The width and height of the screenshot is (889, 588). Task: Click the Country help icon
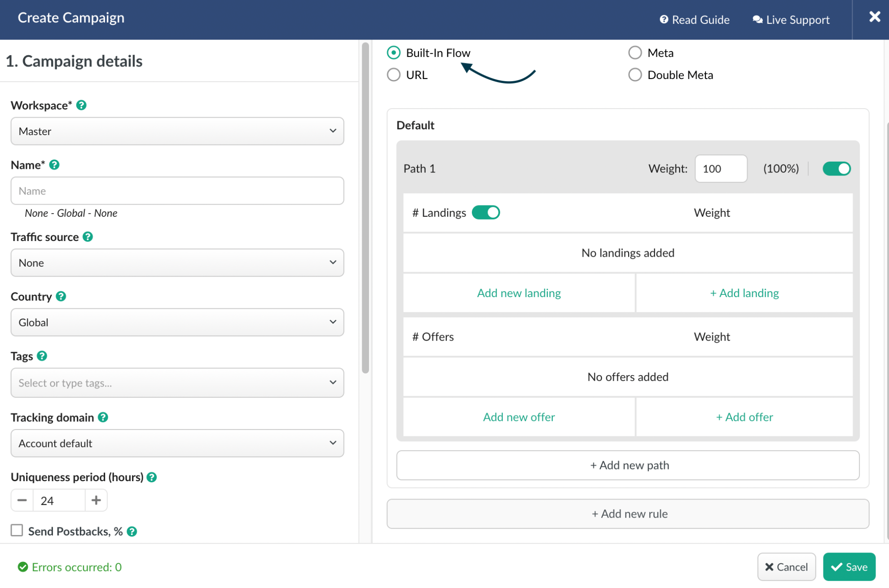(x=61, y=296)
